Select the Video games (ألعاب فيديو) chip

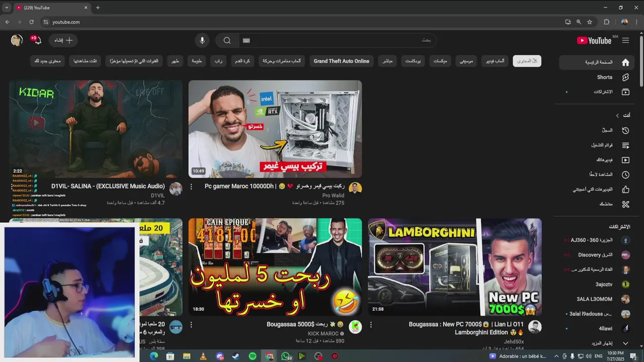[495, 61]
